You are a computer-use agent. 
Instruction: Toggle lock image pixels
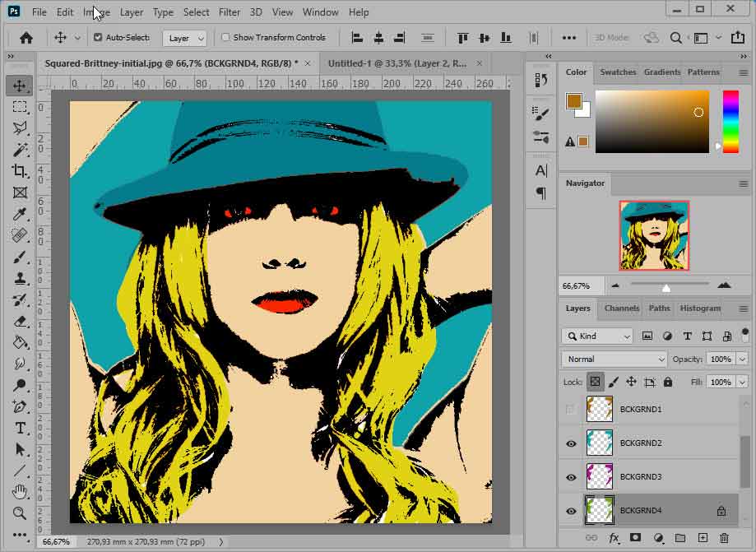614,383
